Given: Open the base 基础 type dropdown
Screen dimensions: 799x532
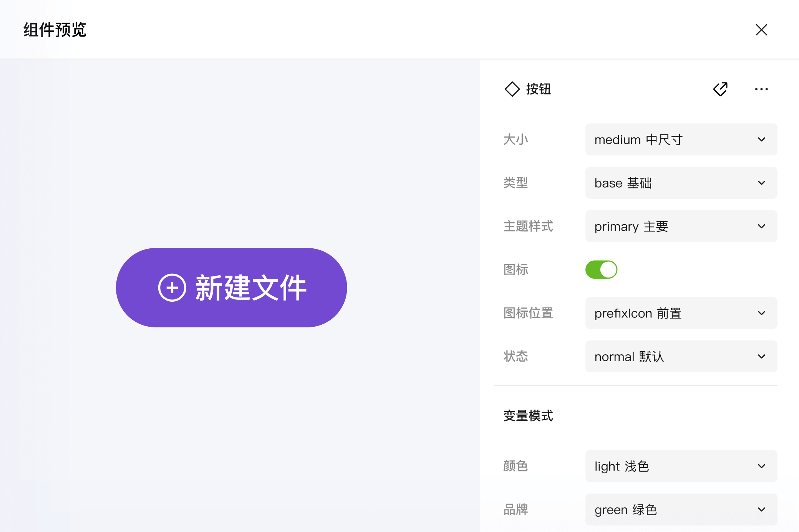Looking at the screenshot, I should (x=681, y=183).
